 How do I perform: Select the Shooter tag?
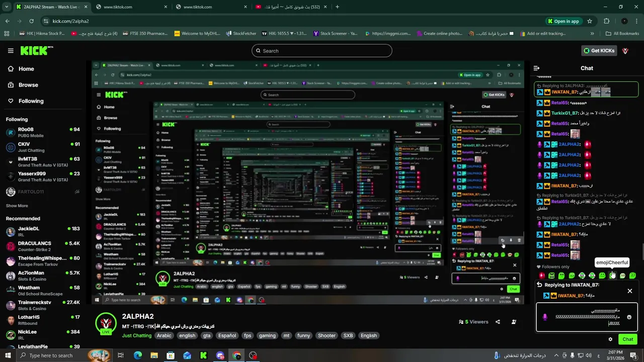[x=327, y=335]
